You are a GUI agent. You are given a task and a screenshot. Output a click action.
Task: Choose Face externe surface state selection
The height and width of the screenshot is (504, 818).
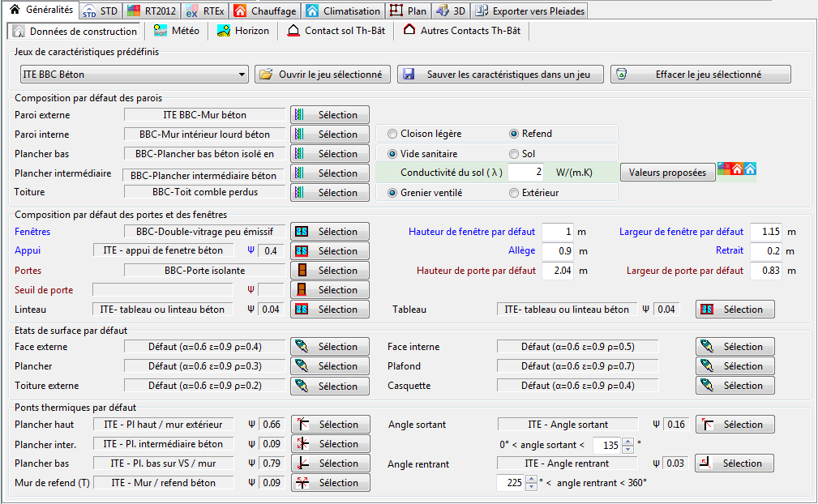[x=329, y=347]
